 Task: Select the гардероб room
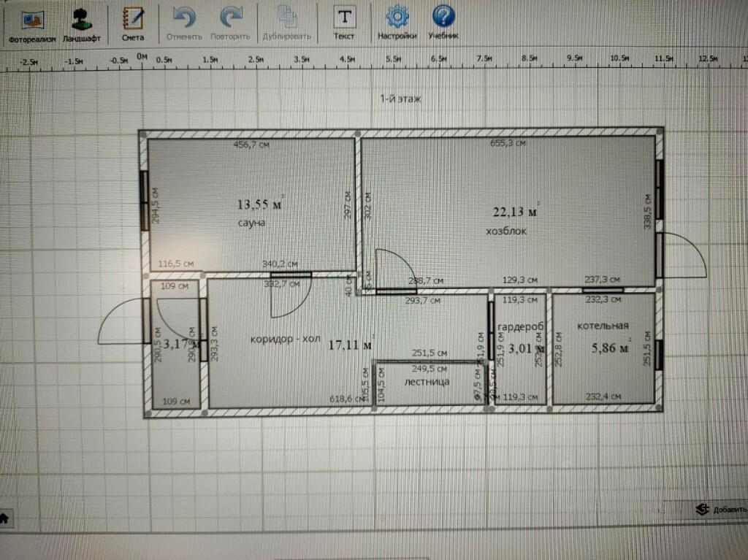click(x=520, y=349)
